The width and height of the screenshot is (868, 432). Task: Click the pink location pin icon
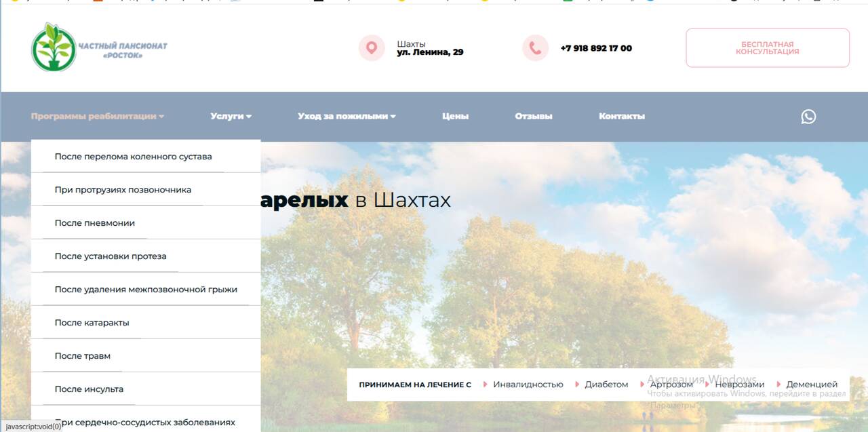point(371,48)
